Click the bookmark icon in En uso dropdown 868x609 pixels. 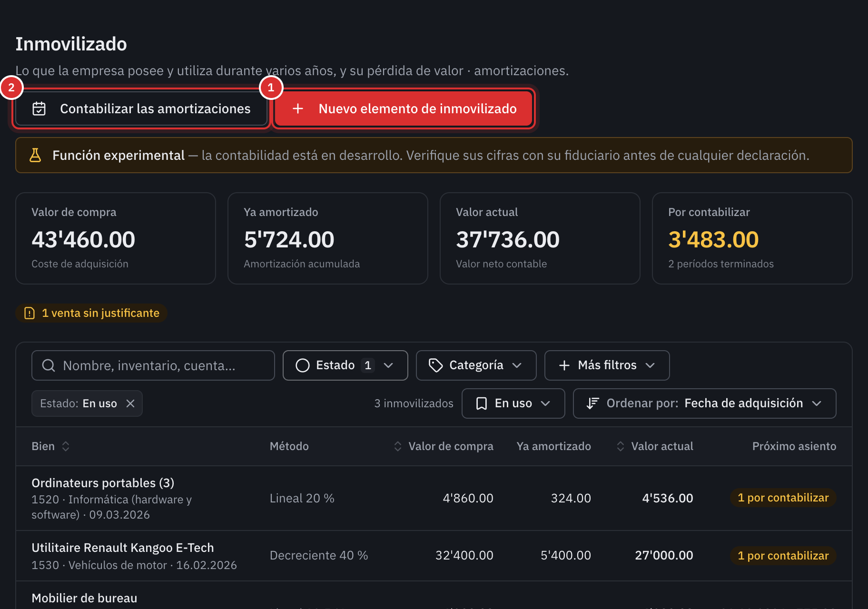click(x=482, y=403)
